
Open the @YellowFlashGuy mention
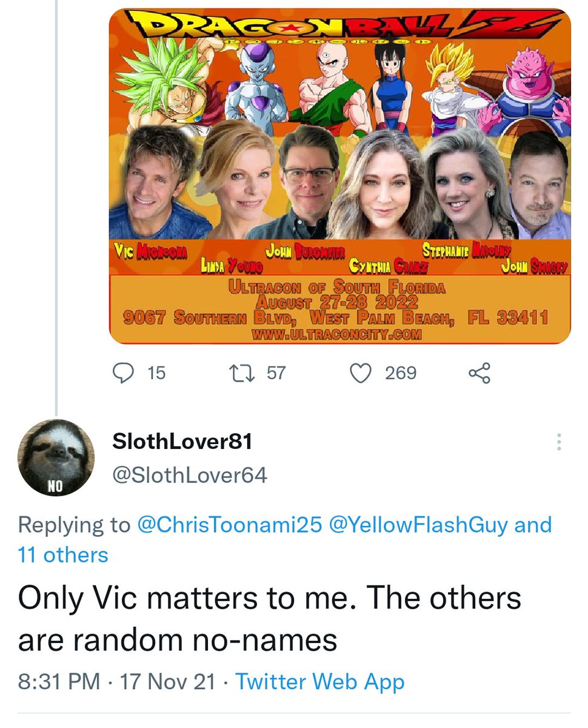point(418,525)
